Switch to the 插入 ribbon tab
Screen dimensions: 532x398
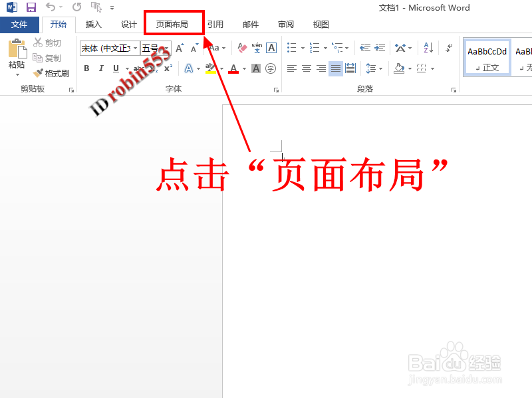[x=93, y=24]
